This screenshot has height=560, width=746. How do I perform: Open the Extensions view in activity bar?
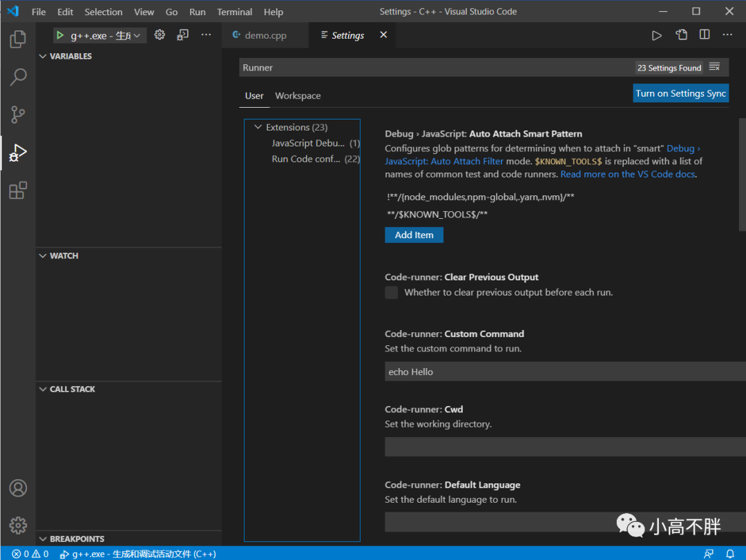coord(18,191)
